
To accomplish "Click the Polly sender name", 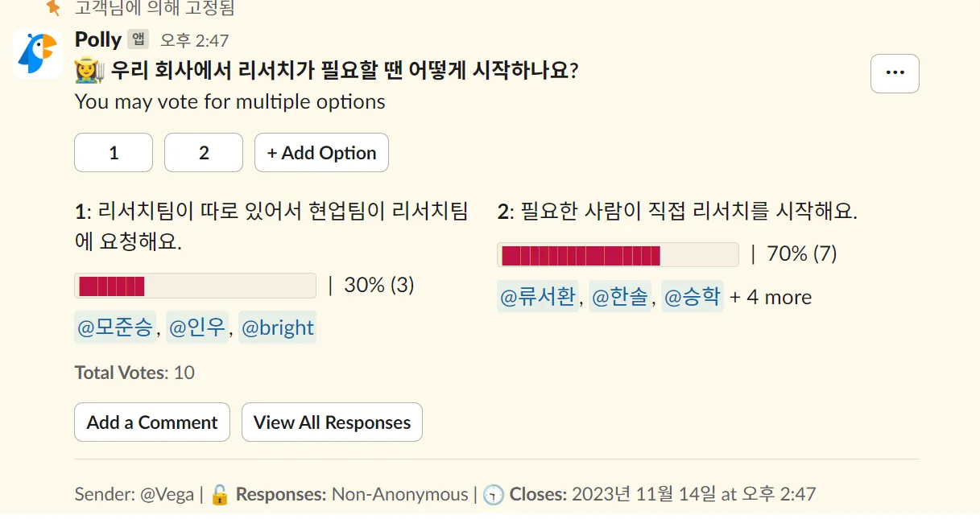I will [97, 39].
